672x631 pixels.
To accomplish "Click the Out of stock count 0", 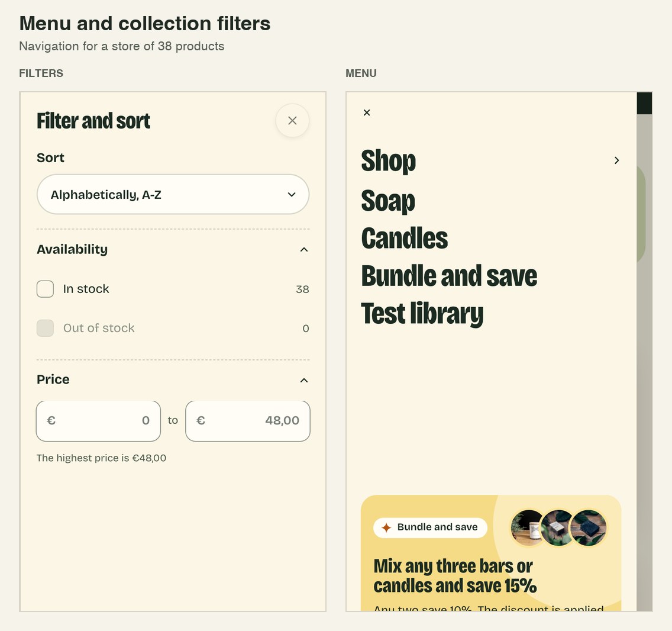I will pyautogui.click(x=306, y=329).
